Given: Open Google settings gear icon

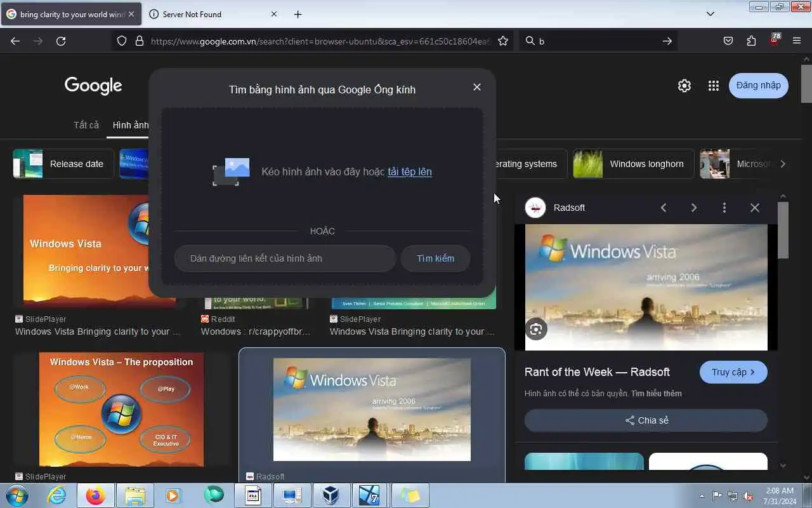Looking at the screenshot, I should point(684,86).
